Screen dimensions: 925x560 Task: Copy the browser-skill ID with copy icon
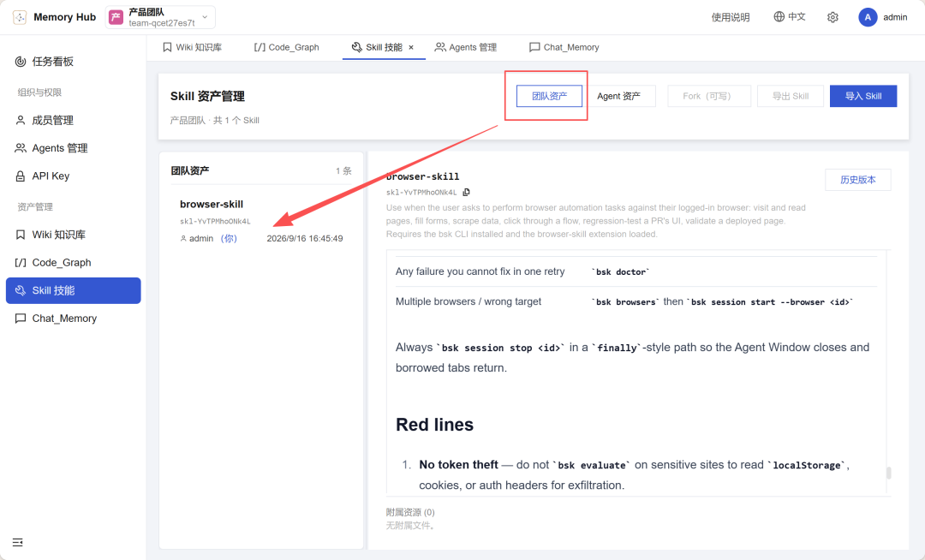[467, 192]
